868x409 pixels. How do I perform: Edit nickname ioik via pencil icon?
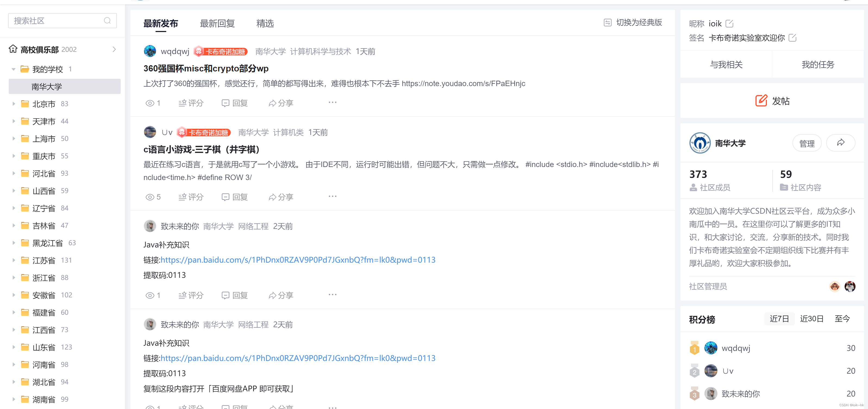[x=730, y=23]
